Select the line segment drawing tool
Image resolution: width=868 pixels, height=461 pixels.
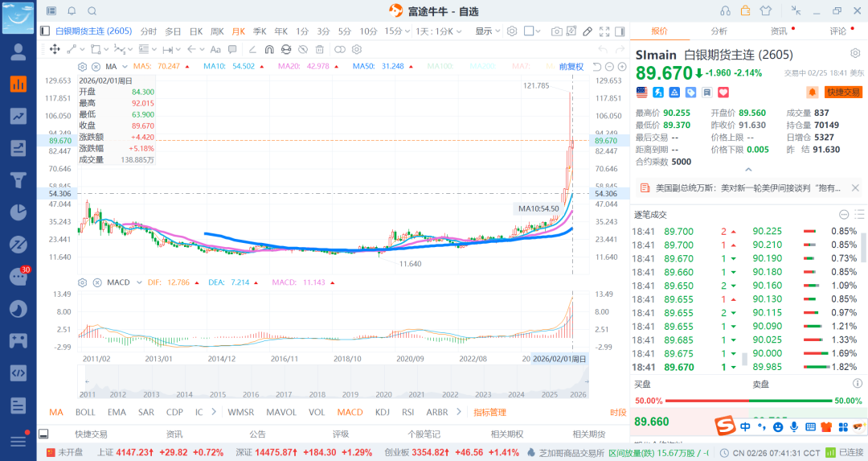click(71, 49)
